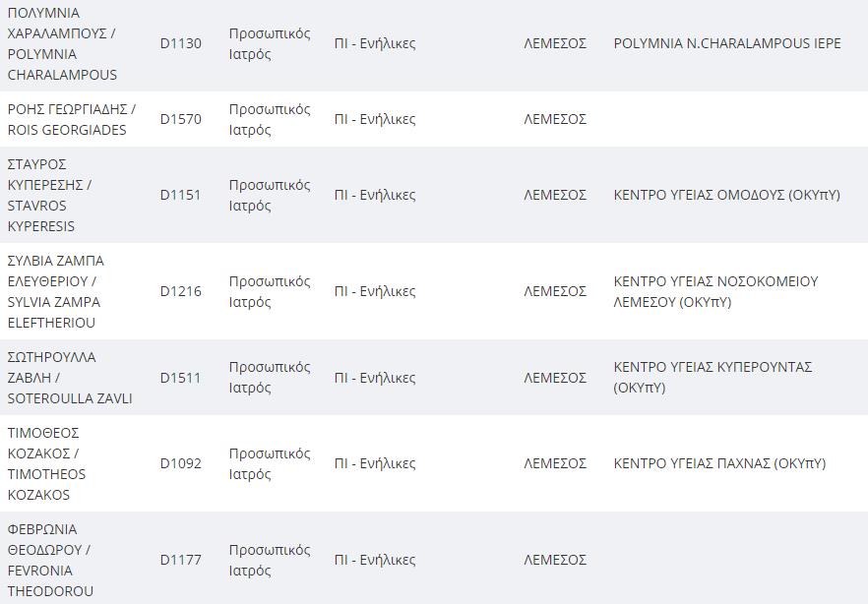Select name ROIS GEORGIADES
The width and height of the screenshot is (868, 604).
tap(67, 130)
